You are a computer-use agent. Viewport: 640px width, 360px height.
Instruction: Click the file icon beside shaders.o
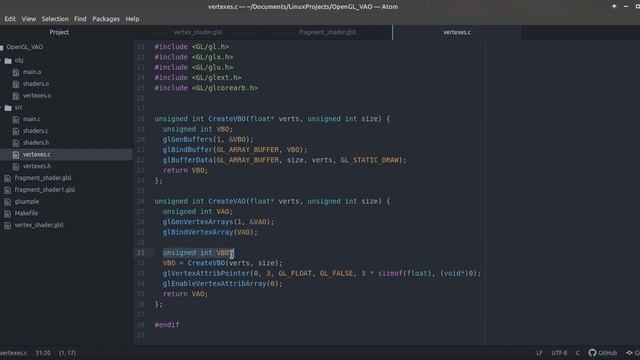coord(16,84)
